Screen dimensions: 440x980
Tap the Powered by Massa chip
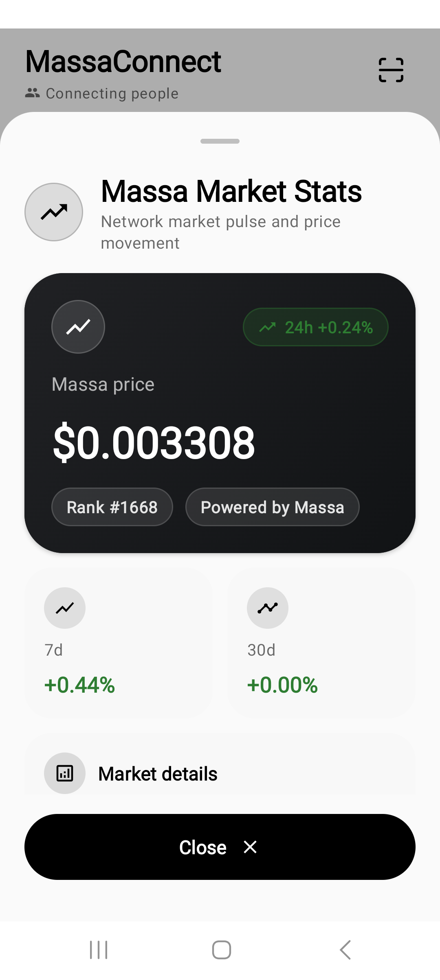(273, 507)
